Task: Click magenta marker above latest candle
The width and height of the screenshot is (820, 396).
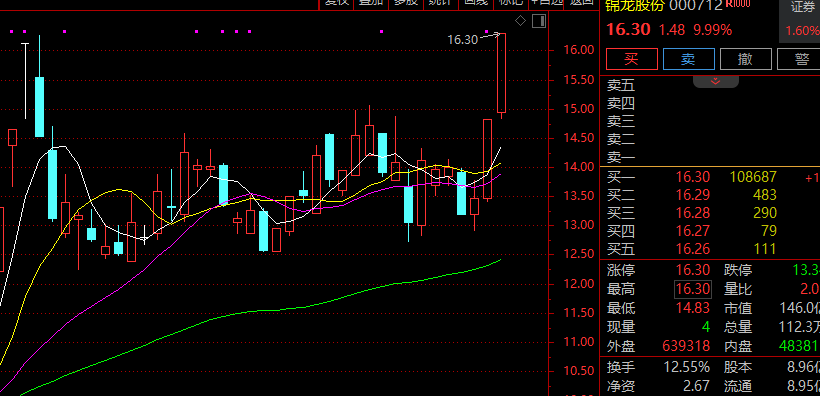Action: tap(487, 31)
